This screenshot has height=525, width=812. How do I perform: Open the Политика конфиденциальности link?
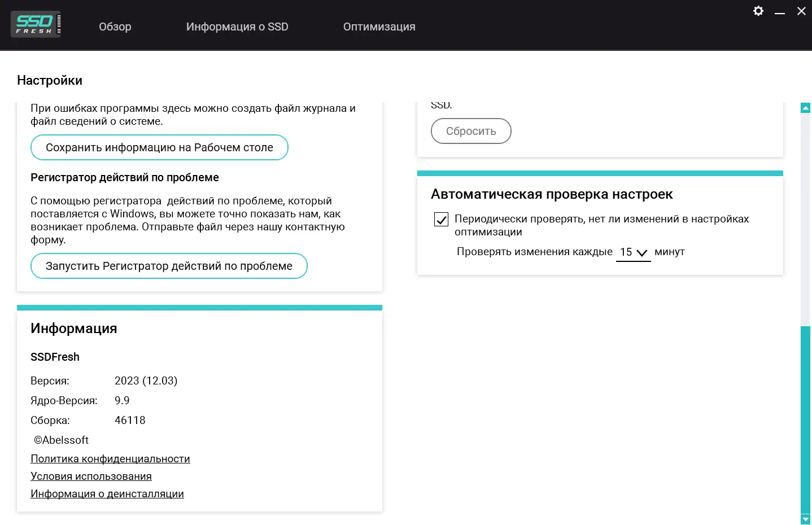(x=110, y=458)
